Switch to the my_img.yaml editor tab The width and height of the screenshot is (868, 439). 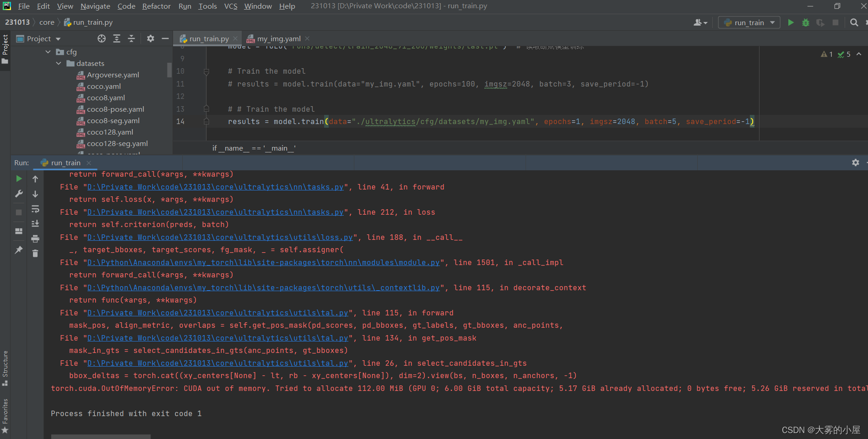278,39
